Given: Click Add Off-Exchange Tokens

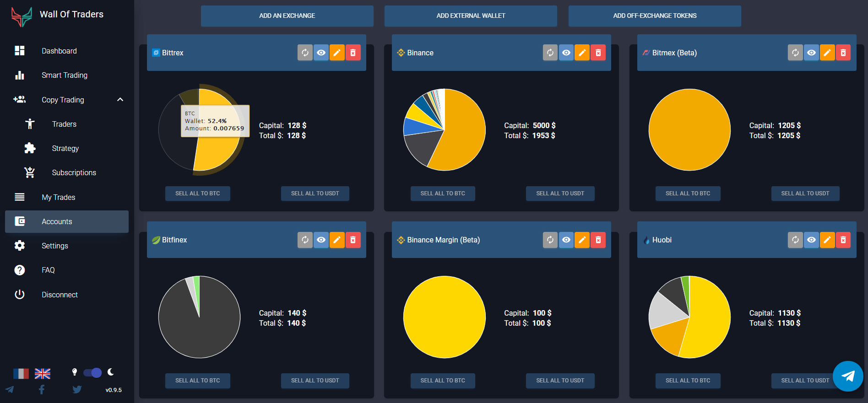Looking at the screenshot, I should 655,16.
